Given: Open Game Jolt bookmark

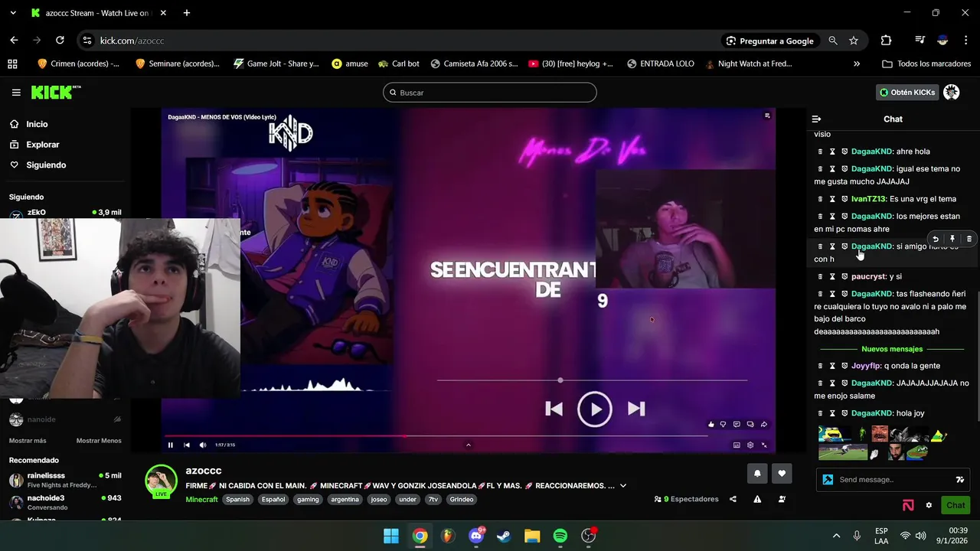Looking at the screenshot, I should pos(276,64).
